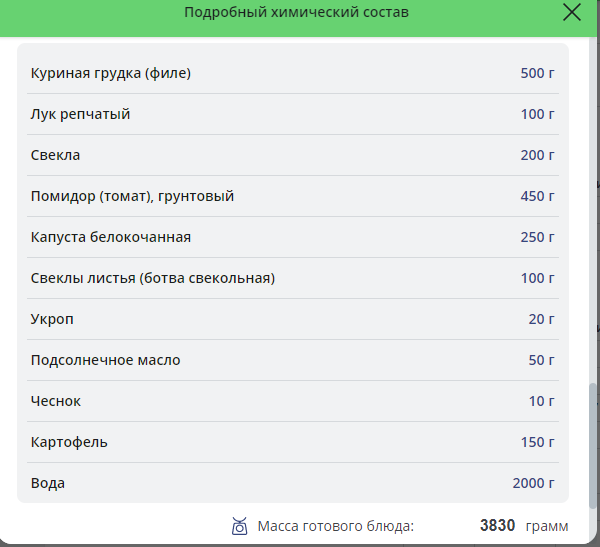600x547 pixels.
Task: Click the Укроп ingredient
Action: (x=53, y=319)
